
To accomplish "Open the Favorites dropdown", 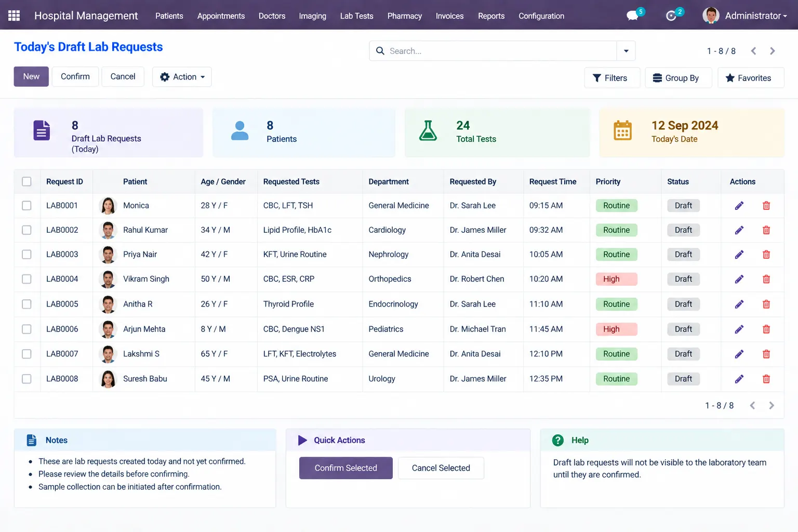I will (x=751, y=78).
